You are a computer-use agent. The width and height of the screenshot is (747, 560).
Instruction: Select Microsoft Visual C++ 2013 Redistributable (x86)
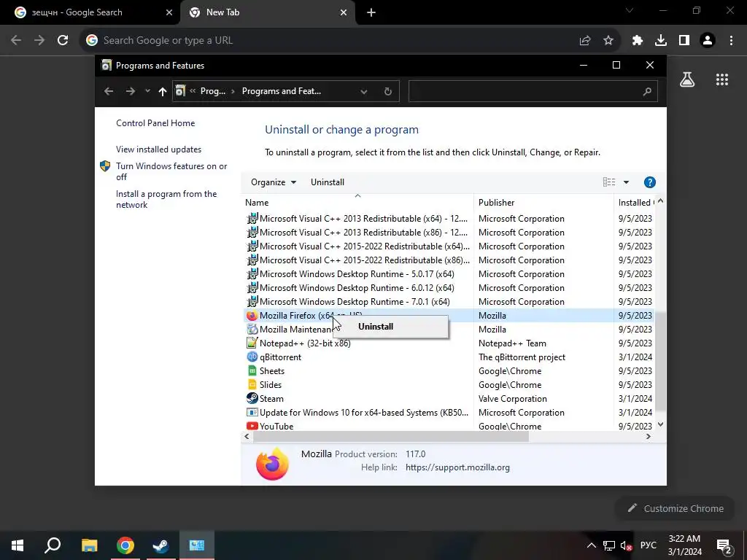(x=448, y=233)
